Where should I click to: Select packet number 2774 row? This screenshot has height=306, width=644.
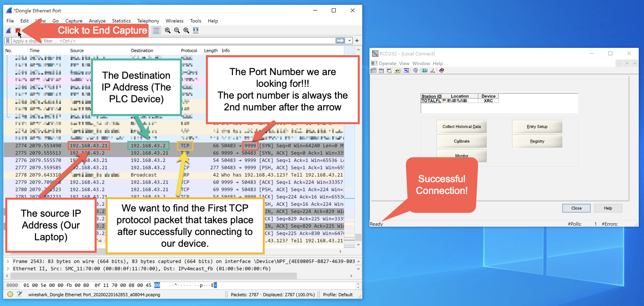[x=174, y=146]
